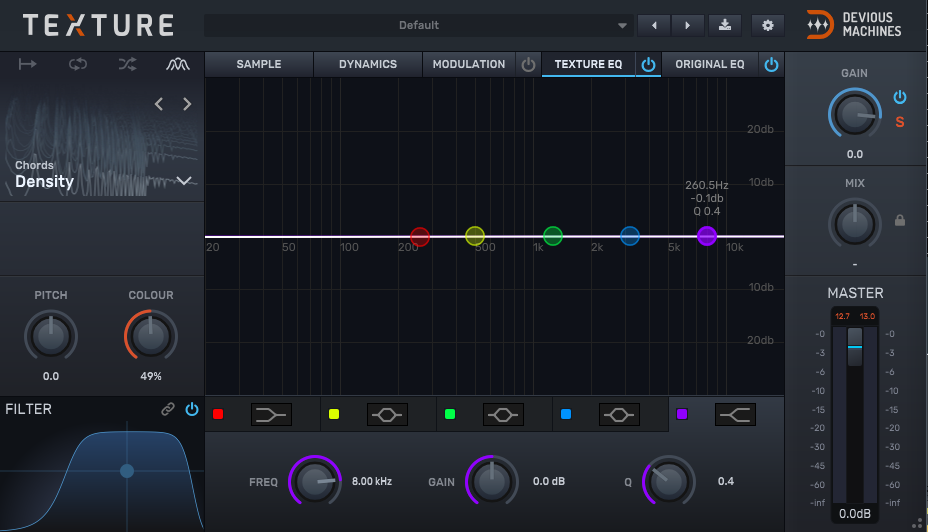Click the 0.0 dB gain value

[x=549, y=481]
